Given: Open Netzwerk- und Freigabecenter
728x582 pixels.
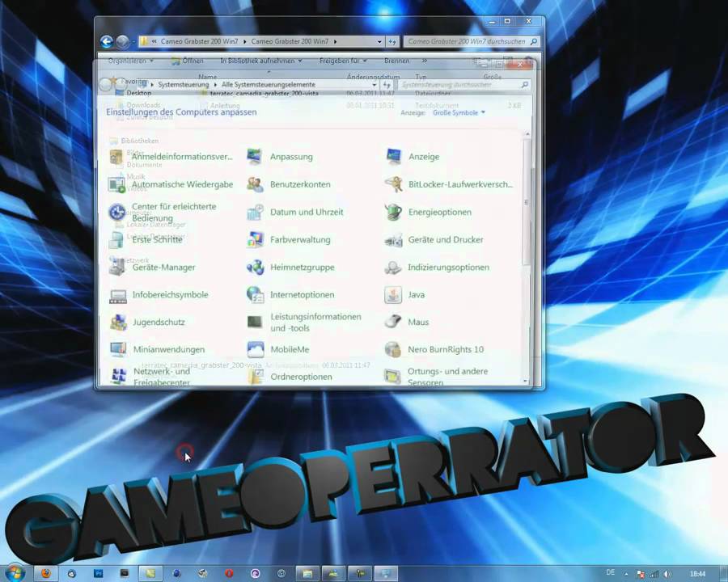Looking at the screenshot, I should point(150,377).
